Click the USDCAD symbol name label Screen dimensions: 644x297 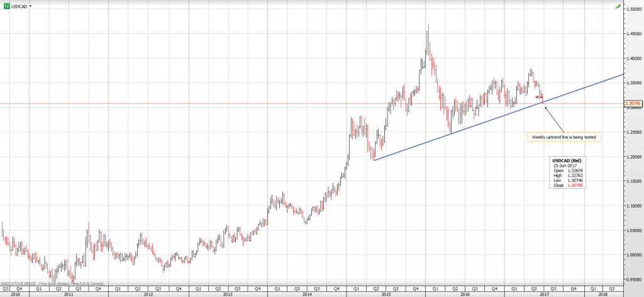tap(19, 6)
